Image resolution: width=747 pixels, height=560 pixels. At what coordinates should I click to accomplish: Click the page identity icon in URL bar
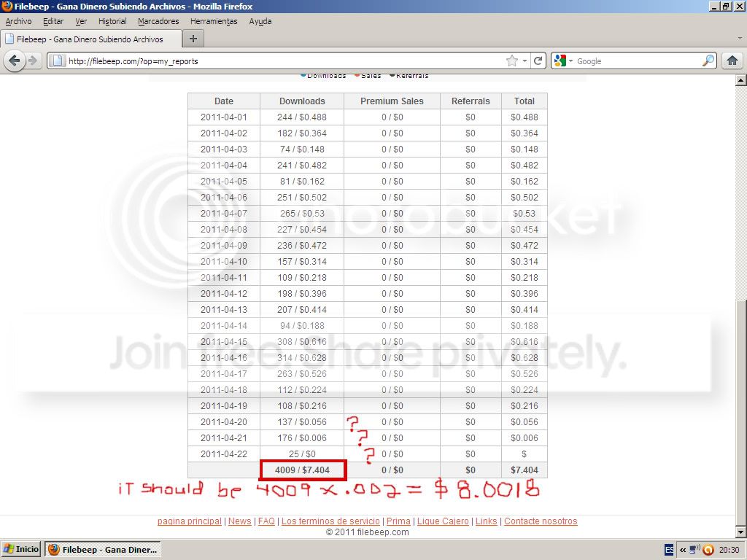click(x=57, y=61)
